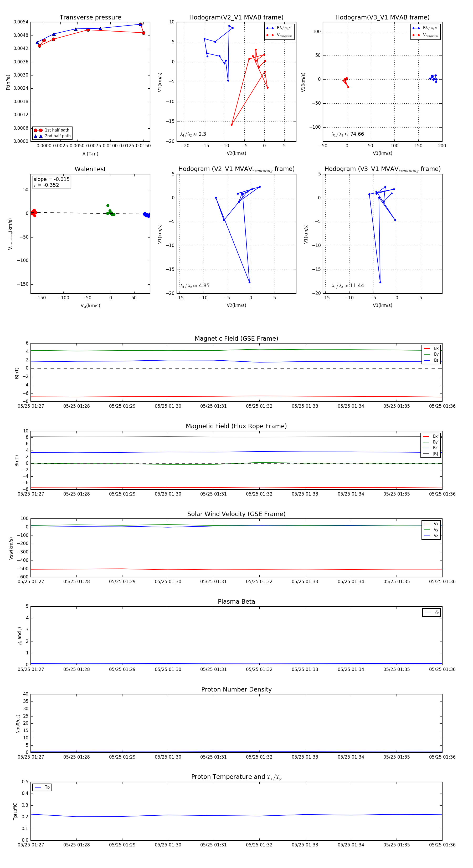Select the "1st half path" legend entry
Viewport: 473px width, 868px height.
click(x=52, y=130)
